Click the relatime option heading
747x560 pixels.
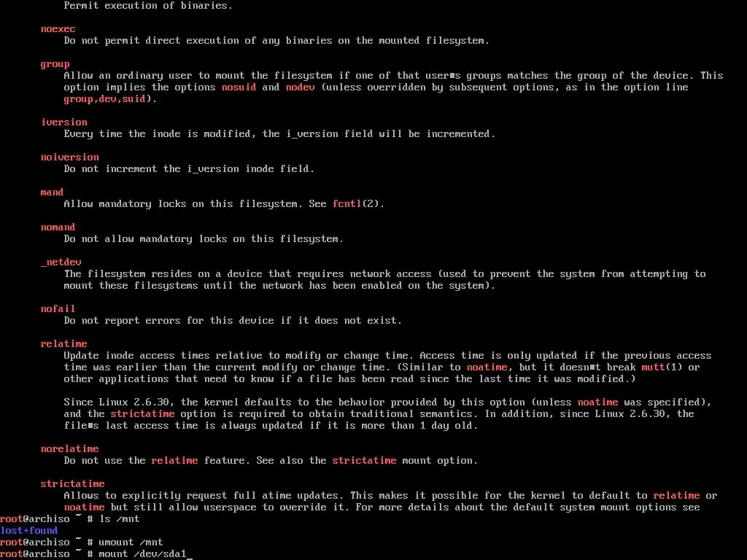click(x=64, y=344)
